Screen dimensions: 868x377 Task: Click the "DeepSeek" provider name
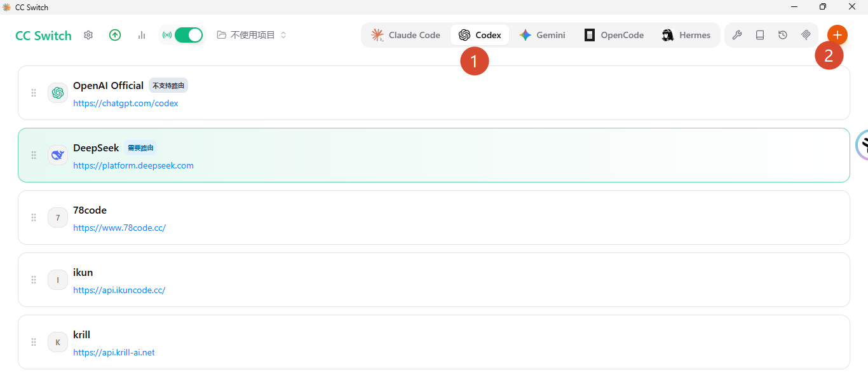click(96, 148)
